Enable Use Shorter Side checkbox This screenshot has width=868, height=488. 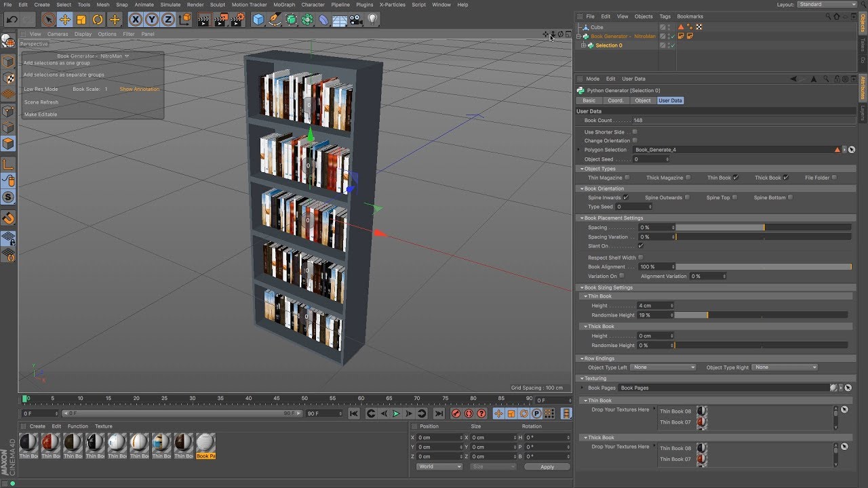(x=635, y=132)
